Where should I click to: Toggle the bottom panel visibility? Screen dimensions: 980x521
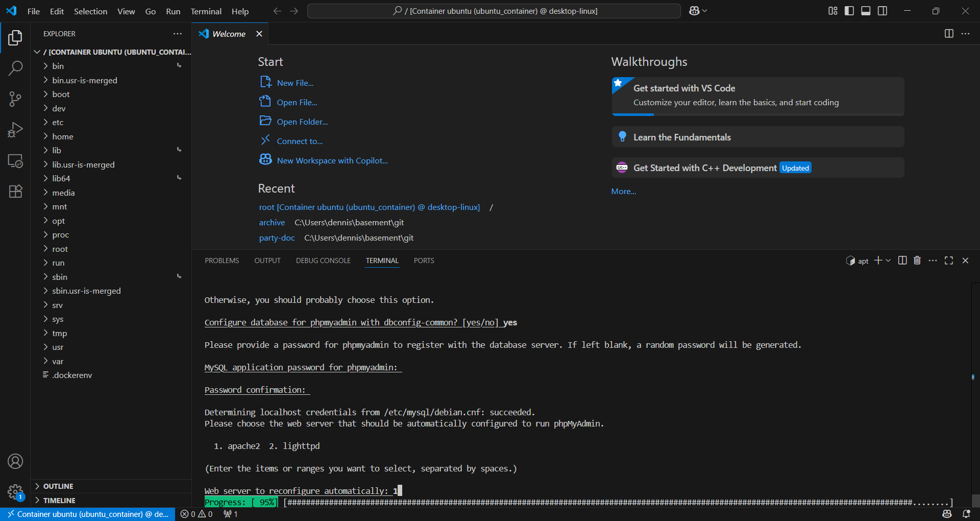click(x=865, y=10)
